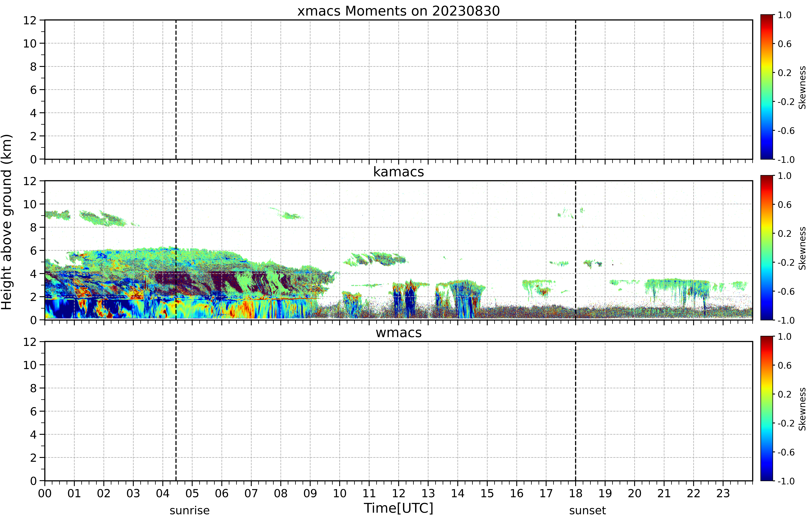Select the "1.0" tick on the top colorbar

(785, 15)
